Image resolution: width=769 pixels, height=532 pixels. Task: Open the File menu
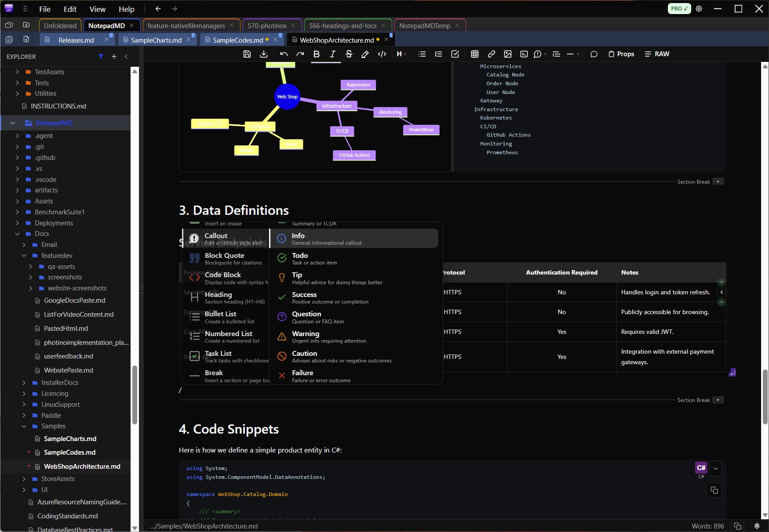click(x=45, y=9)
